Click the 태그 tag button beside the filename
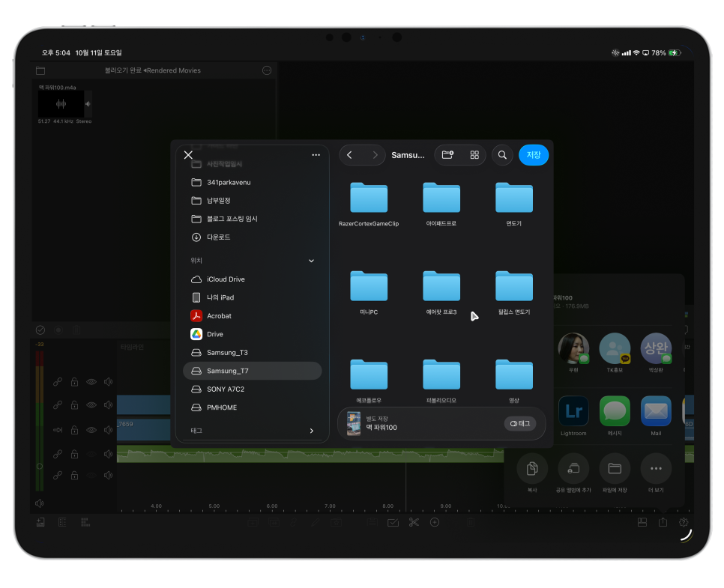 [x=520, y=424]
